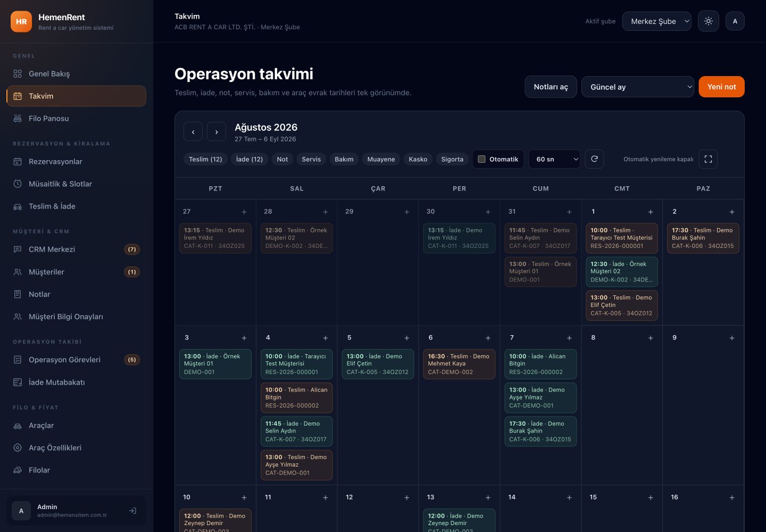Toggle the Bakım filter chip

[344, 159]
